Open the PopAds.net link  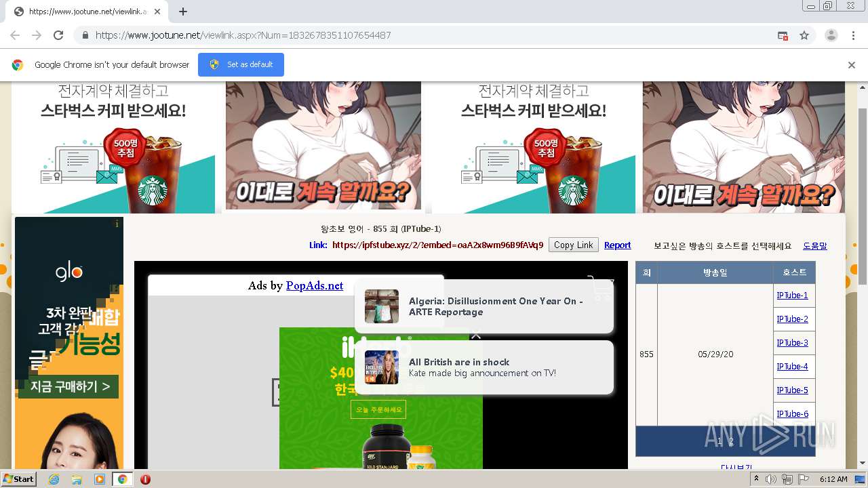(315, 285)
